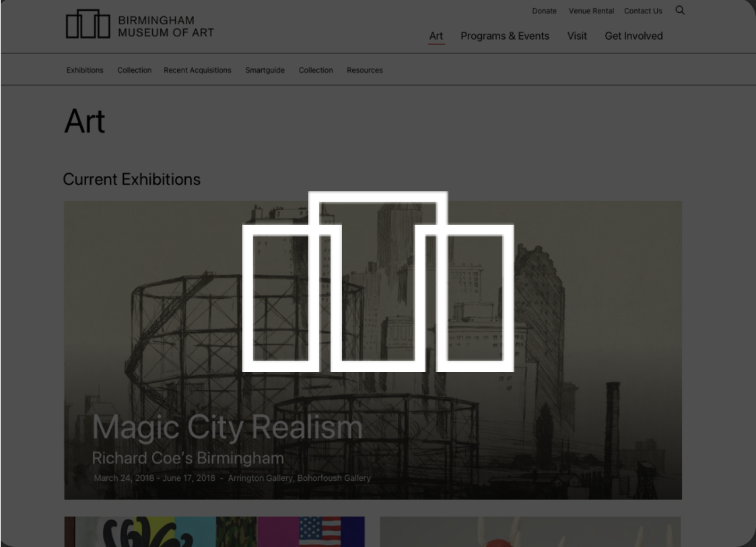Open the Donate link
The height and width of the screenshot is (547, 756).
pyautogui.click(x=544, y=11)
